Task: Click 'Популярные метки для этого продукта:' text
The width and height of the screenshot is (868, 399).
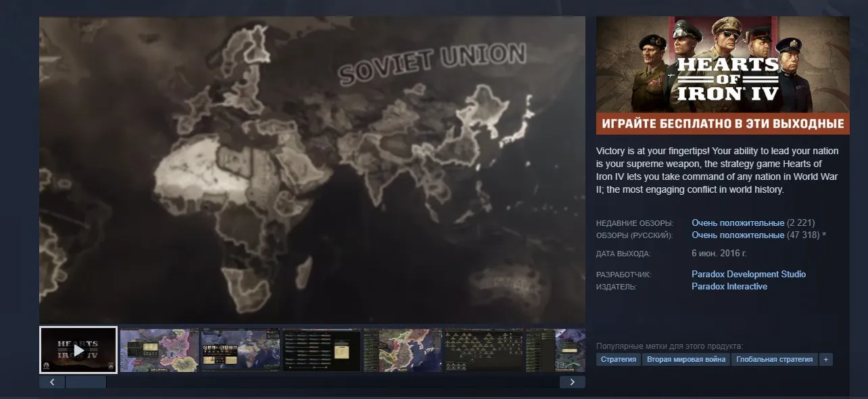Action: (669, 346)
